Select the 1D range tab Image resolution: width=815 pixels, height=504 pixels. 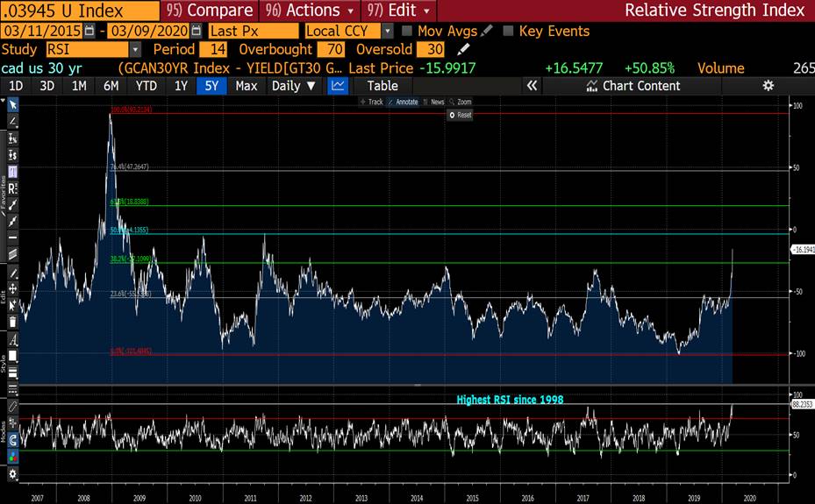click(16, 86)
